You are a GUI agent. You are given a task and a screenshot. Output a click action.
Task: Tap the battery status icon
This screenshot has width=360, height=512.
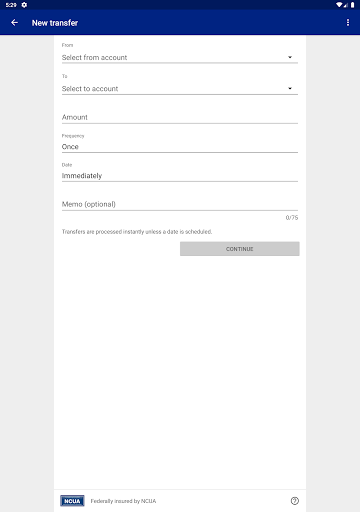[x=352, y=5]
